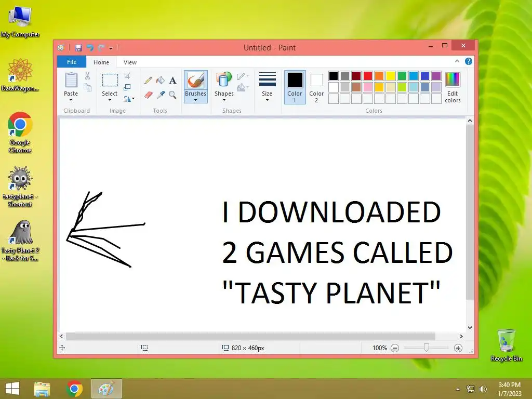The image size is (532, 399).
Task: Select the Eraser tool
Action: point(148,95)
